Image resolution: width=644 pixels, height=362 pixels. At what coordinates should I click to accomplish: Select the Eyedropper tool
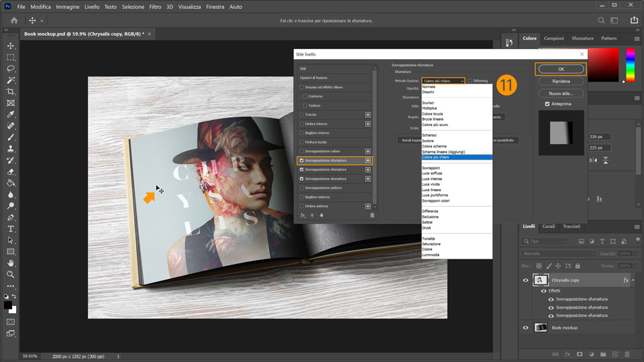(11, 115)
